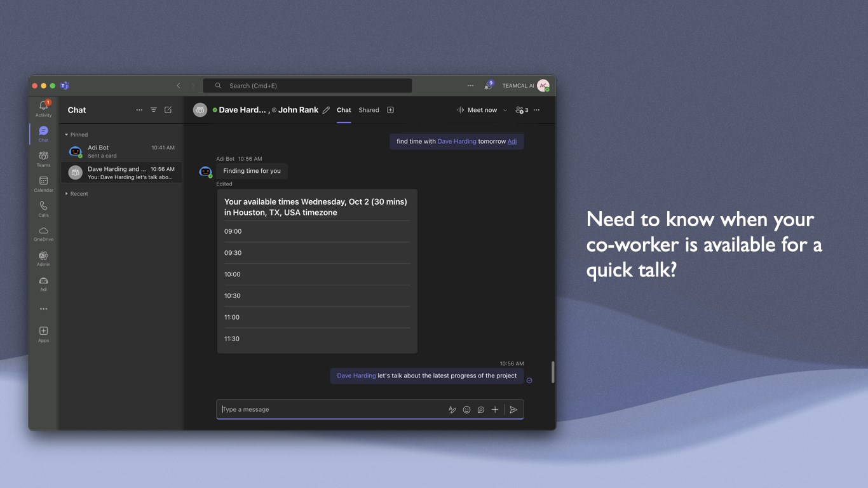Open the Apps store
Screen dimensions: 868x488
click(x=43, y=334)
